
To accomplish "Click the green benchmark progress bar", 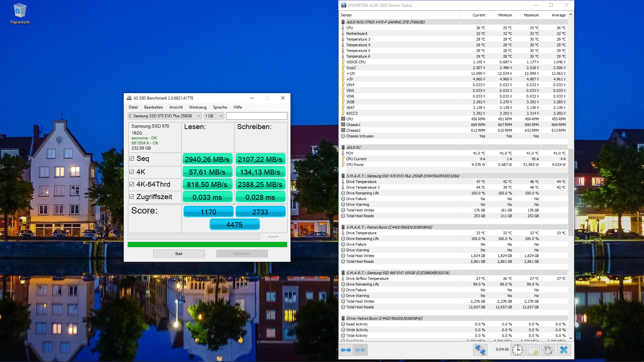I will point(207,245).
